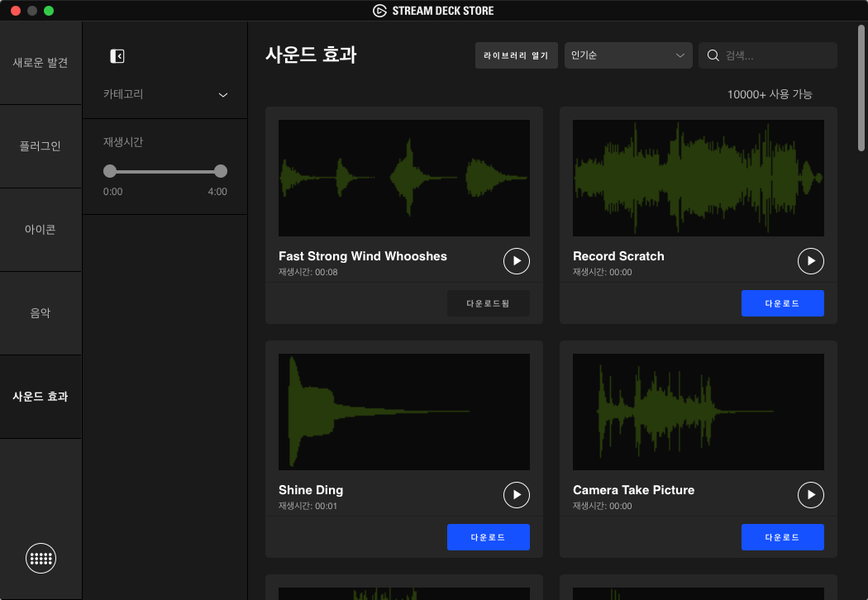Download the Camera Take Picture sound
The image size is (868, 600).
[782, 537]
